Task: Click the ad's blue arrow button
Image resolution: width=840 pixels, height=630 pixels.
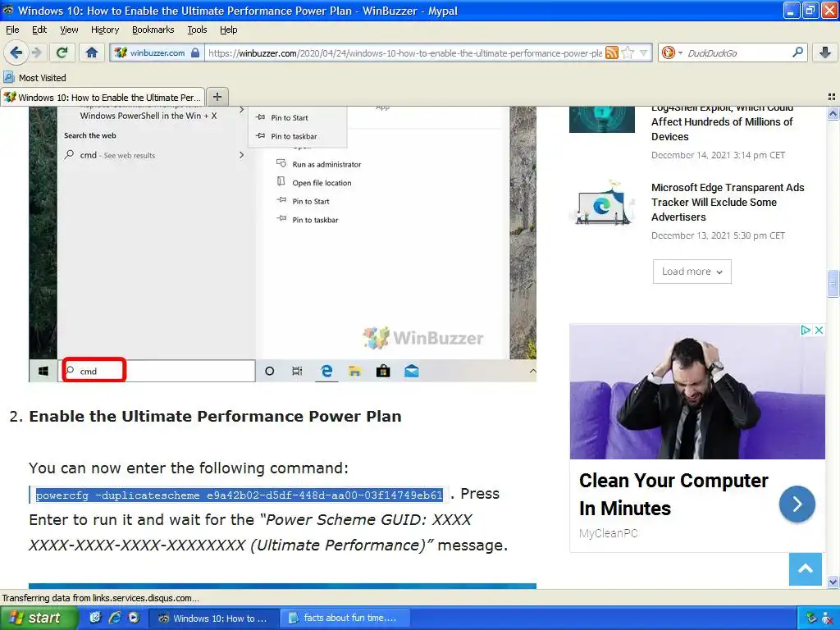Action: [797, 504]
